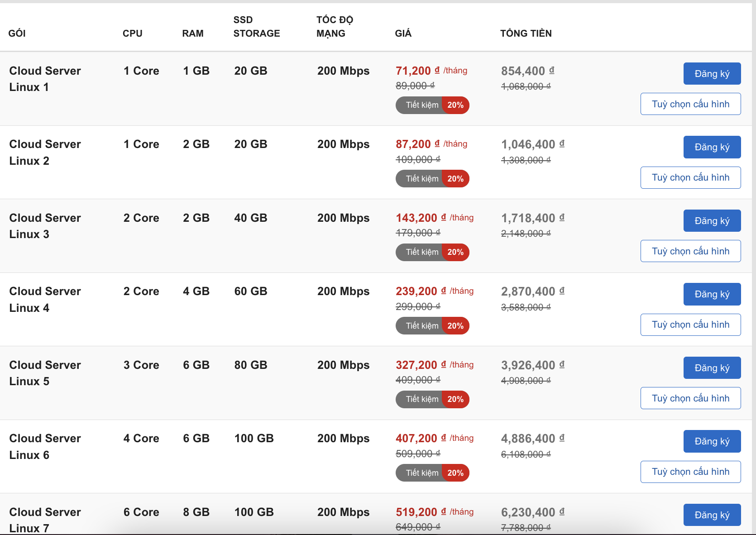Click the Cloud Server Linux 4 plan name
Viewport: 756px width, 535px height.
[x=45, y=300]
